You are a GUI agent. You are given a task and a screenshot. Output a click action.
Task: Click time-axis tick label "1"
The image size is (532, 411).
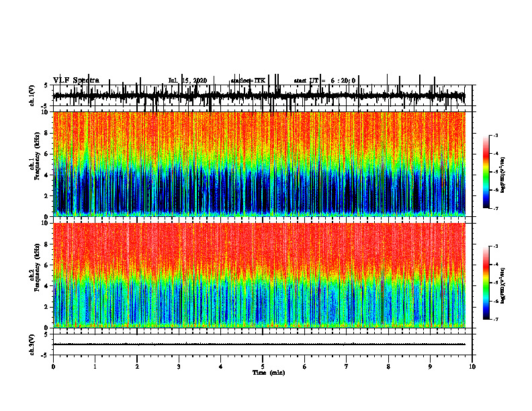click(95, 367)
